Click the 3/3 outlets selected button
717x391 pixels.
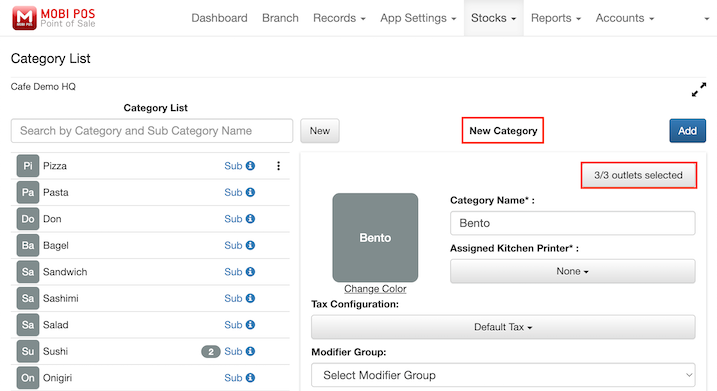(638, 175)
